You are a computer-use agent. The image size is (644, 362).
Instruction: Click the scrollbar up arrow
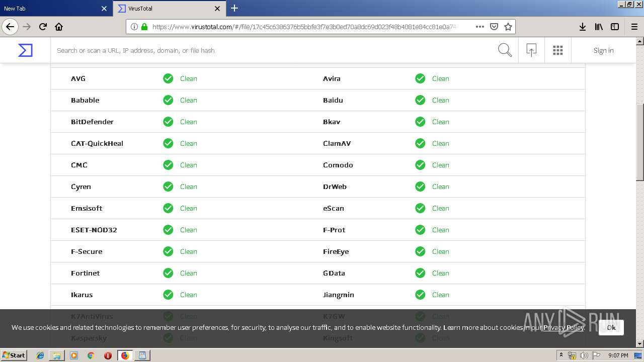pos(640,41)
